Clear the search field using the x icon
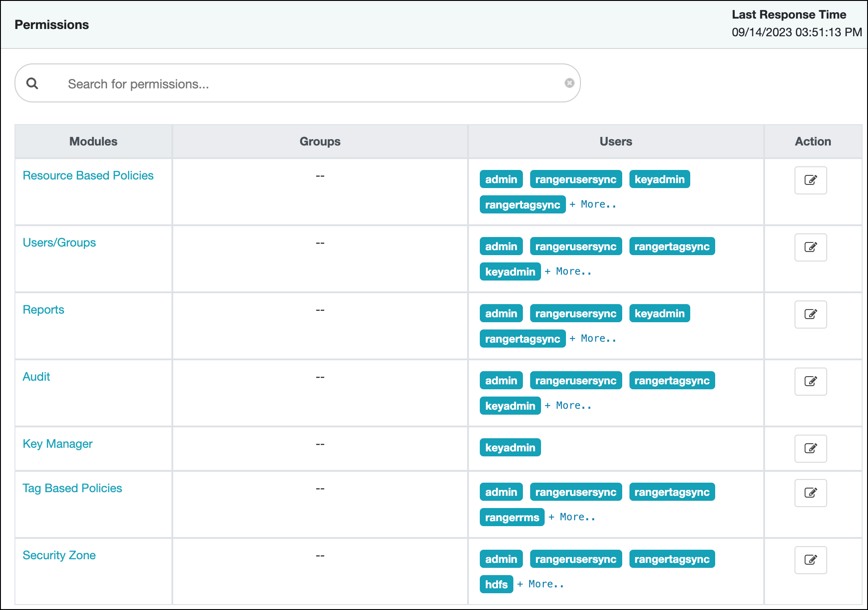The image size is (868, 610). [569, 83]
